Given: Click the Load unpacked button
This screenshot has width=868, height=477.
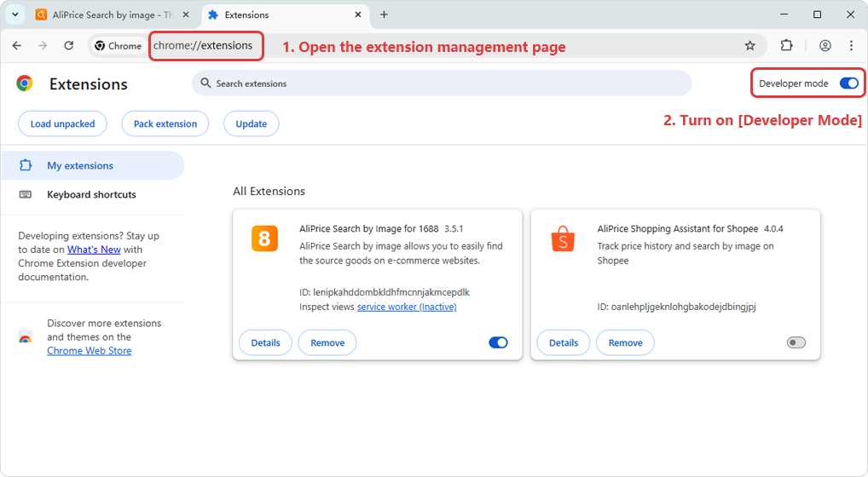Looking at the screenshot, I should [62, 124].
